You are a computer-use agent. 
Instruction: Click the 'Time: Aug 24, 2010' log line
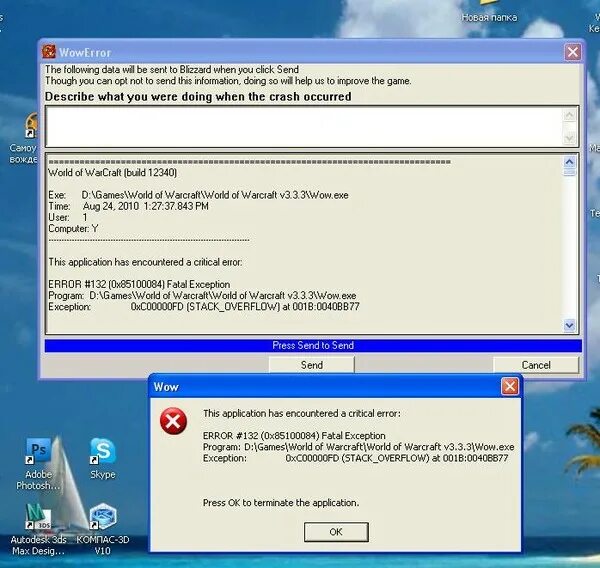click(128, 206)
